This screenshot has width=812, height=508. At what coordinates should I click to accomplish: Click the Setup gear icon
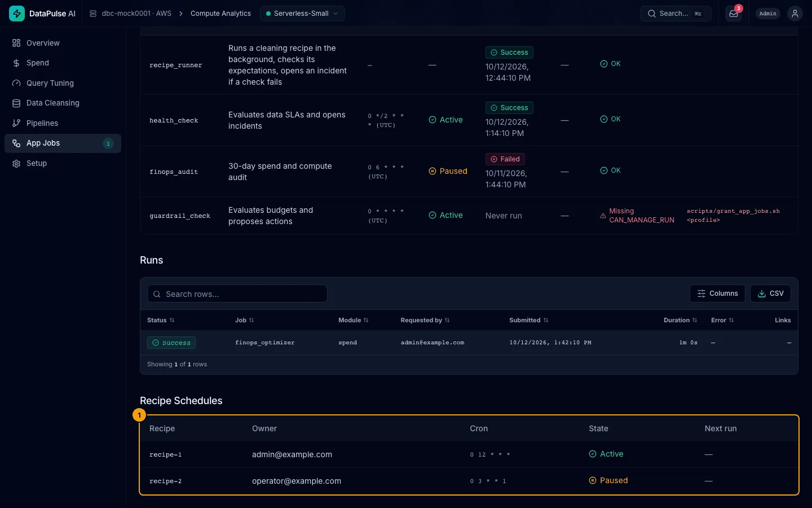tap(16, 164)
